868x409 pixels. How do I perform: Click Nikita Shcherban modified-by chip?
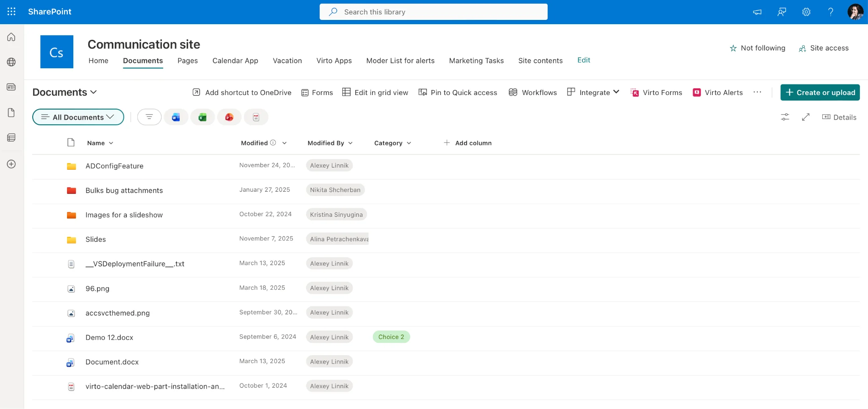335,190
